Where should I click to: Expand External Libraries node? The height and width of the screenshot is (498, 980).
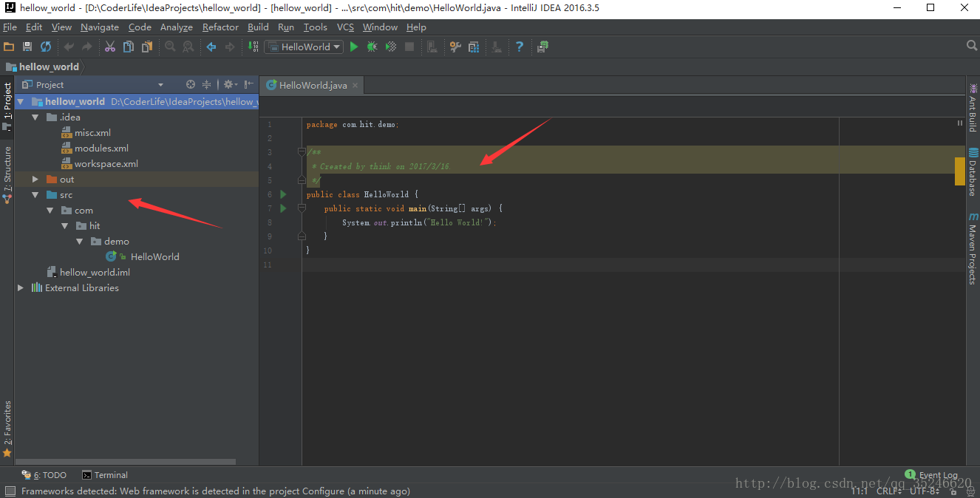point(21,288)
